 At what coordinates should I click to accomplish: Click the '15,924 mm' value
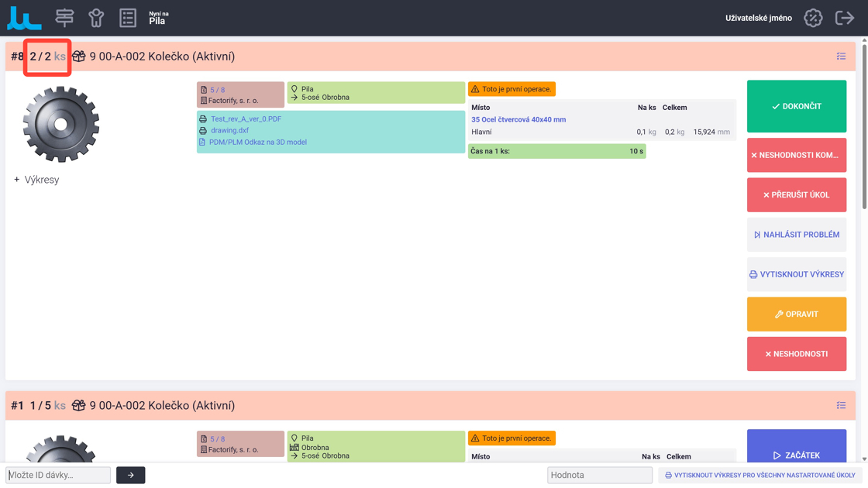click(711, 132)
